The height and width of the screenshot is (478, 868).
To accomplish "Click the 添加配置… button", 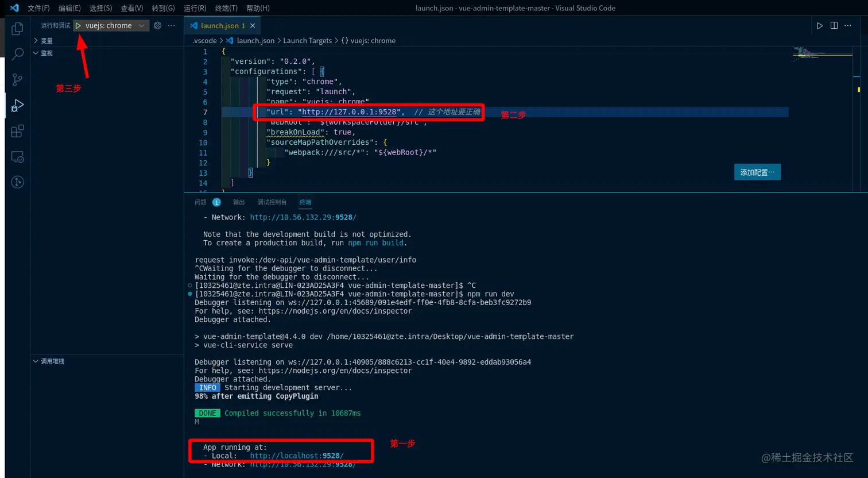I will (757, 172).
